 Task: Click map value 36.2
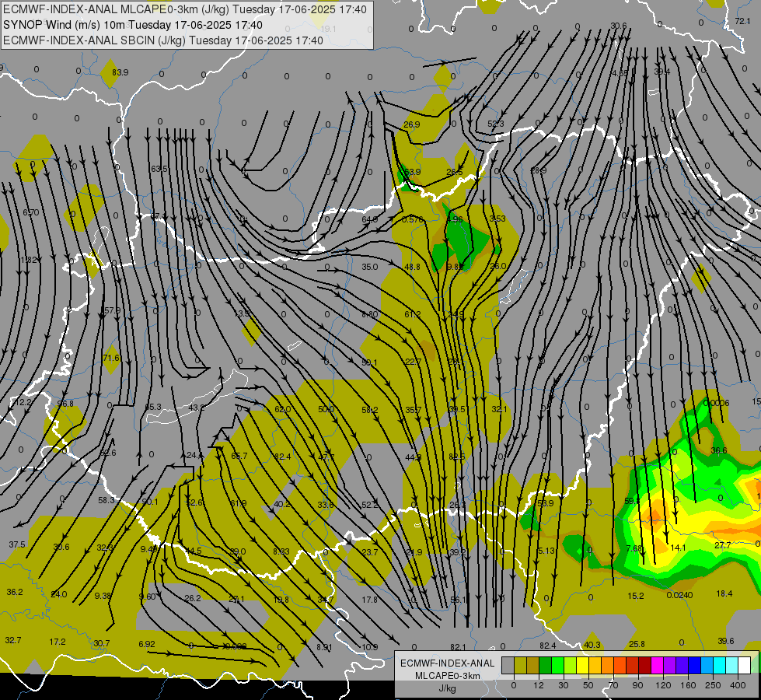pos(15,592)
